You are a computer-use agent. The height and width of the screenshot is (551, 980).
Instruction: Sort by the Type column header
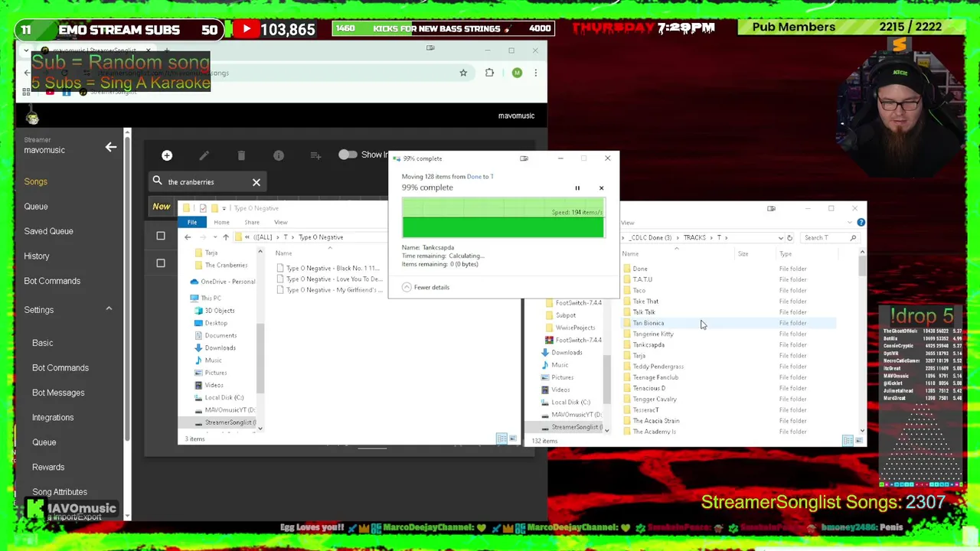[x=786, y=254]
